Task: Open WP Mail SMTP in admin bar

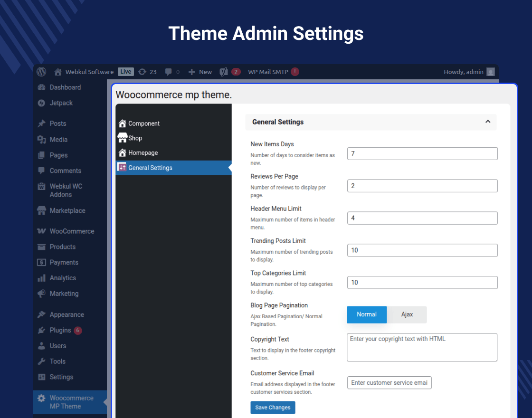Action: tap(268, 72)
